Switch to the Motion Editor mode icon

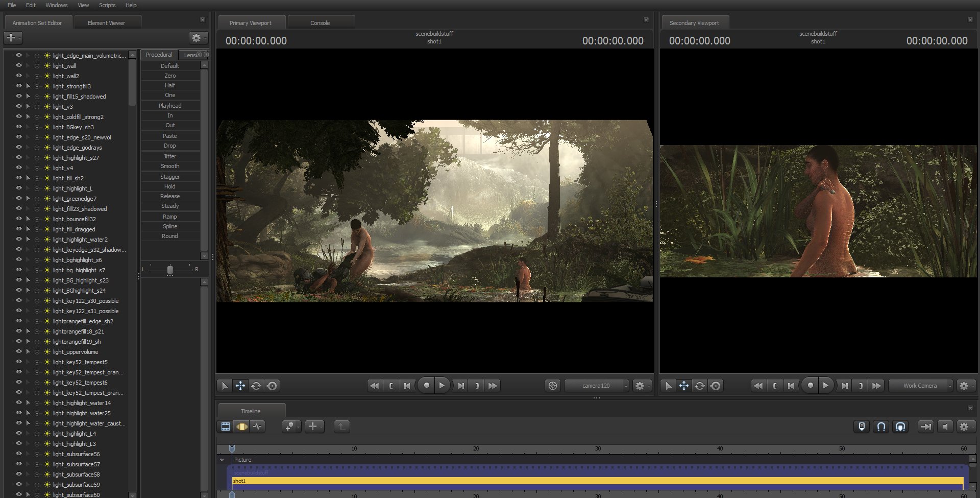pyautogui.click(x=242, y=426)
